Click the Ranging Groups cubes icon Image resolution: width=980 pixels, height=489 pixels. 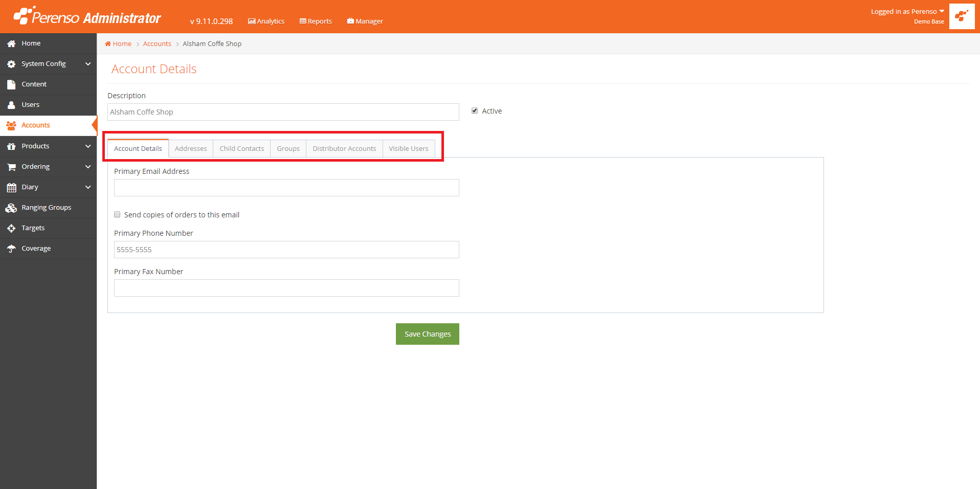click(x=11, y=208)
